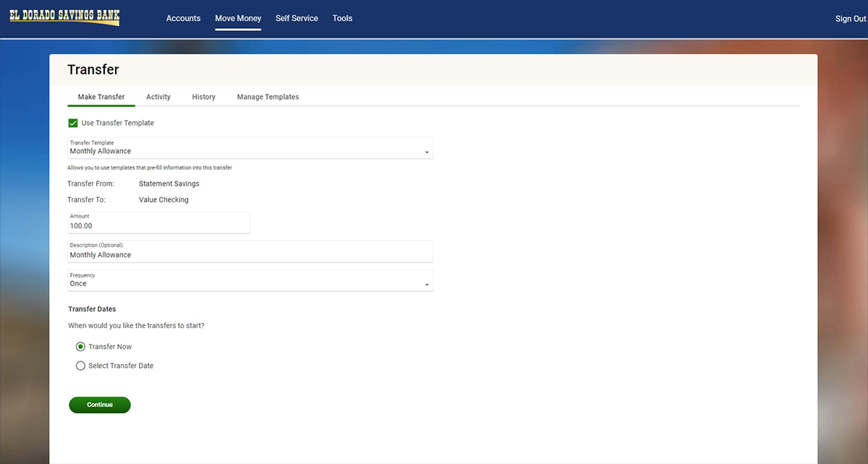
Task: Click the Description (Optional) text field
Action: (250, 254)
